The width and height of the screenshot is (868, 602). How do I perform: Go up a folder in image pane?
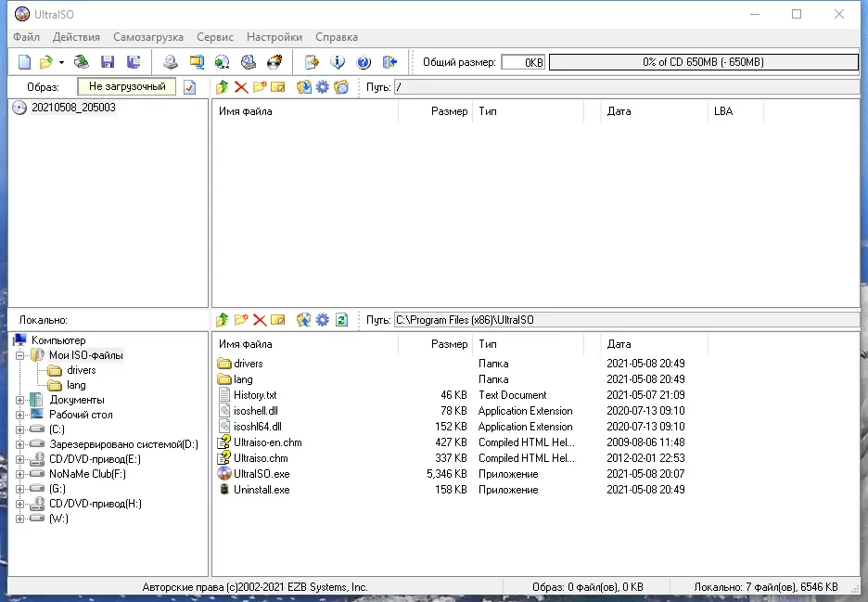(223, 87)
